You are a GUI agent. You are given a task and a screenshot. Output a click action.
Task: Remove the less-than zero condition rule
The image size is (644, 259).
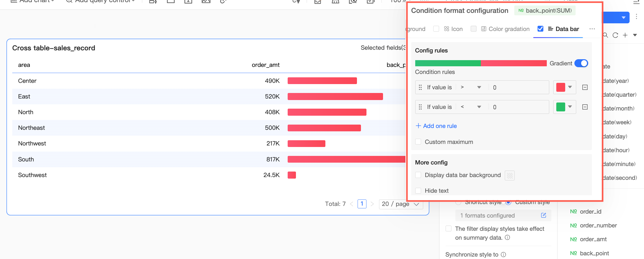click(585, 107)
